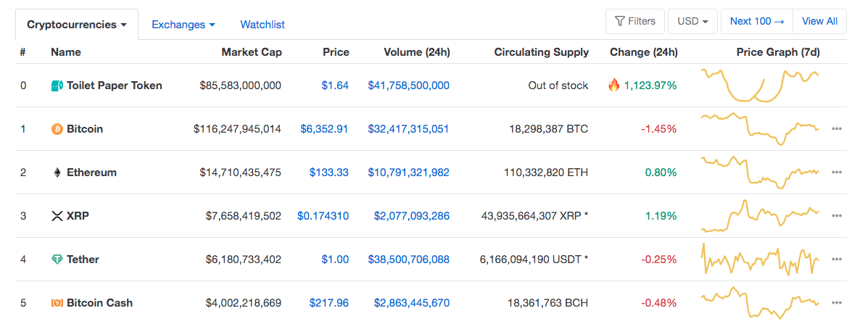Open the three-dot menu in Ethereum row
Image resolution: width=868 pixels, height=324 pixels.
coord(836,173)
